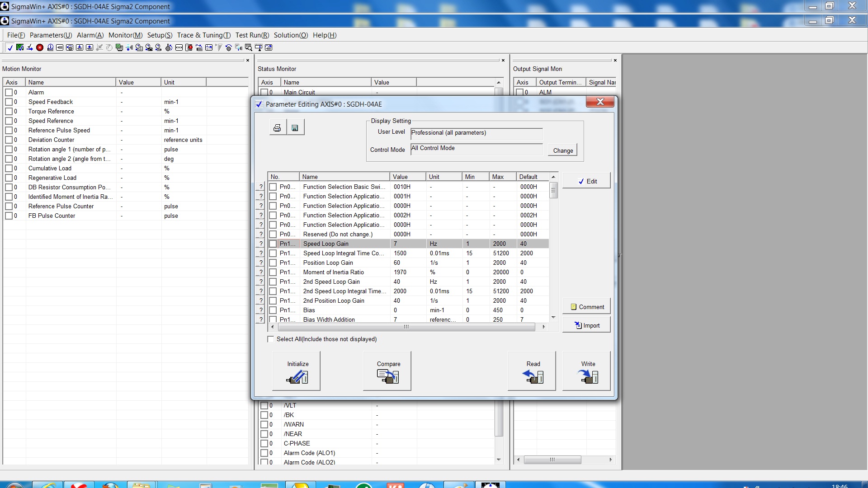Screen dimensions: 868x488
Task: Click the blue checkmark parameter edit toolbar icon
Action: (x=10, y=47)
